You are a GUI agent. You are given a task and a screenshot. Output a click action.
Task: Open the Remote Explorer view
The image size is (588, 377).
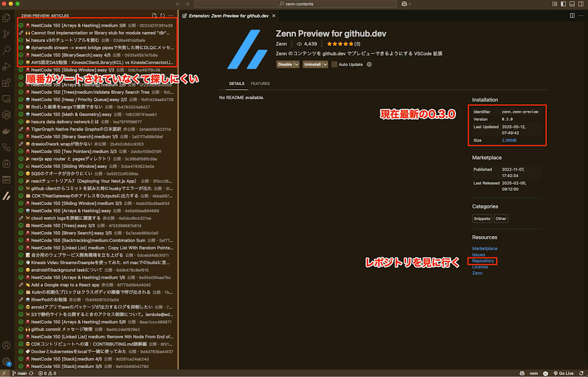pos(7,98)
